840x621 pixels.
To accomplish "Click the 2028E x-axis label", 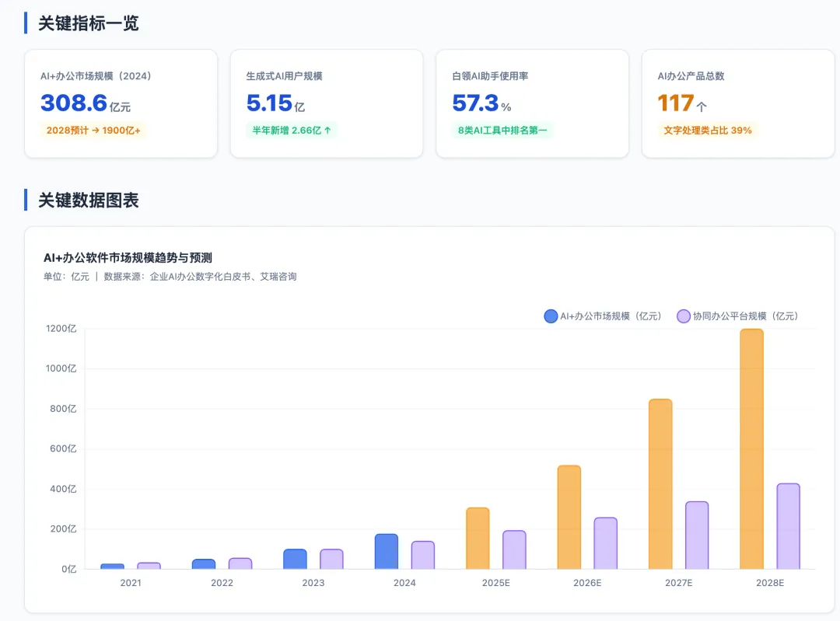I will [x=770, y=582].
